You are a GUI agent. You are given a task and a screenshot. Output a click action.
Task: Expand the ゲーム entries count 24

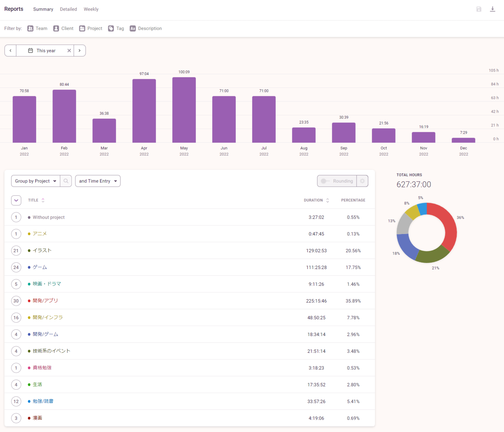click(16, 267)
